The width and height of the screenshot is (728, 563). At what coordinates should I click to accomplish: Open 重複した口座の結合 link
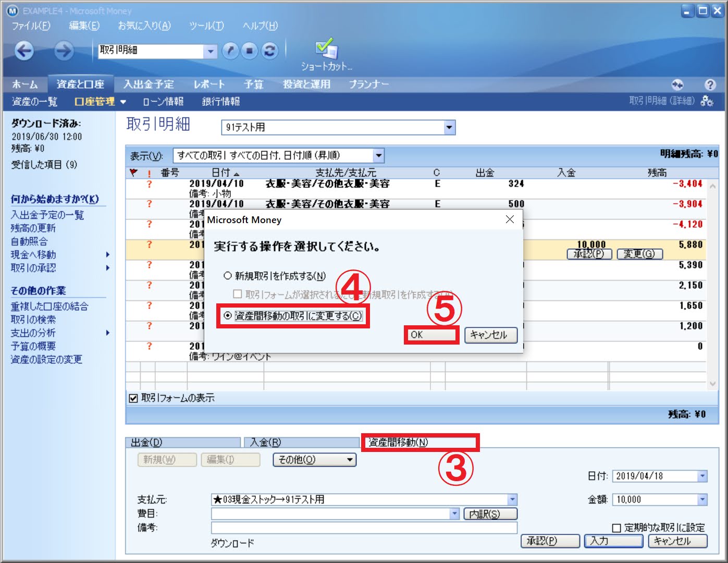50,307
